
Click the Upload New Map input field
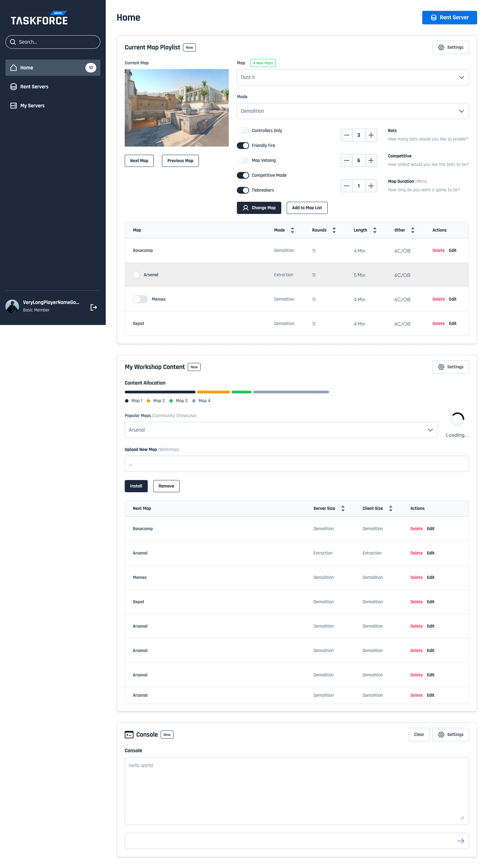pos(296,464)
